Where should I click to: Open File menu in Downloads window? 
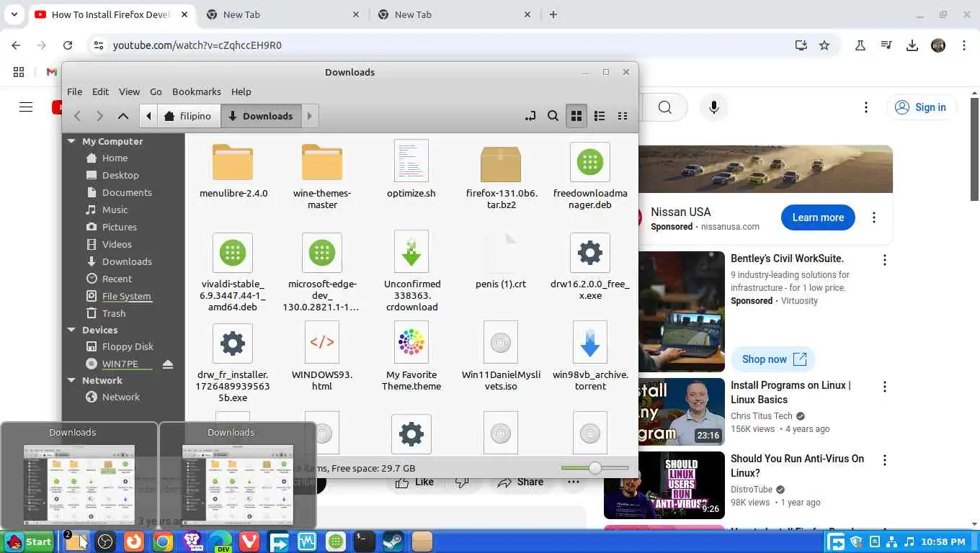[74, 91]
